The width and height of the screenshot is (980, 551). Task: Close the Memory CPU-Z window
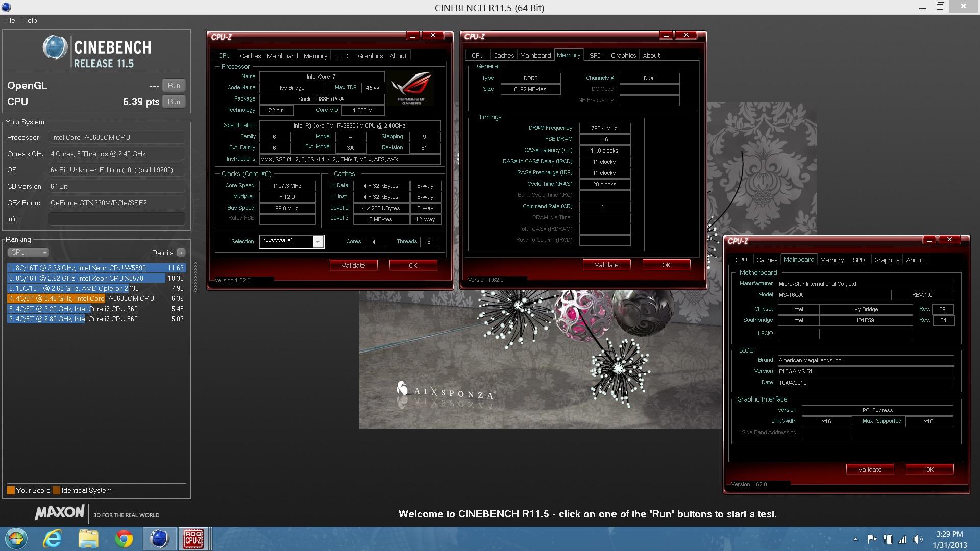(686, 35)
